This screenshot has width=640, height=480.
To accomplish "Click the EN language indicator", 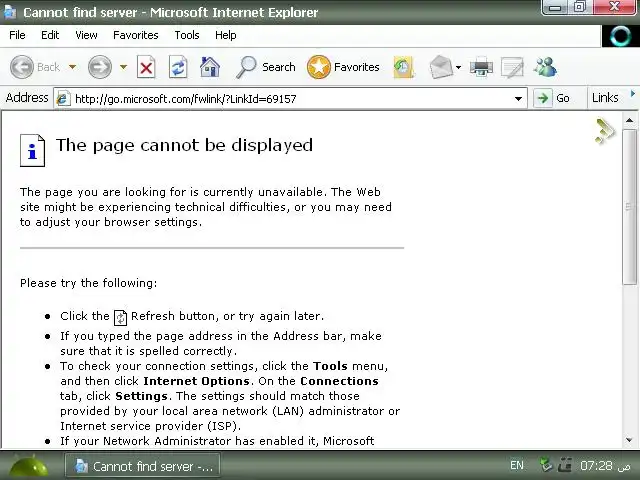I will click(x=517, y=465).
